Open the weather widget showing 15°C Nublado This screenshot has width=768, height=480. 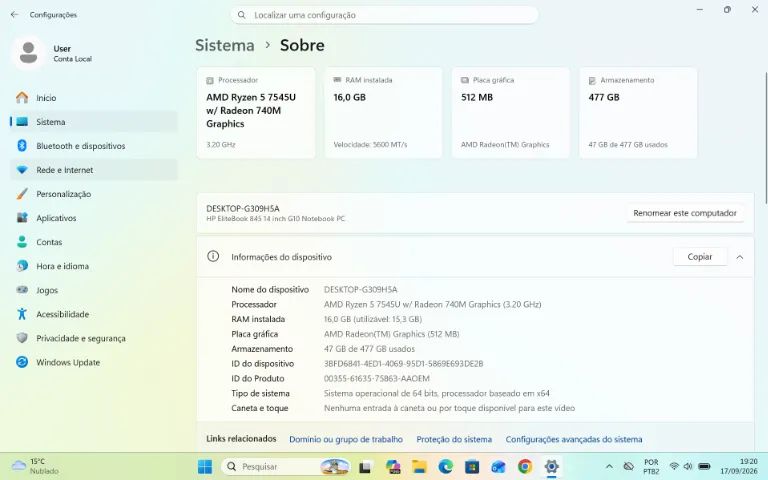(x=35, y=466)
